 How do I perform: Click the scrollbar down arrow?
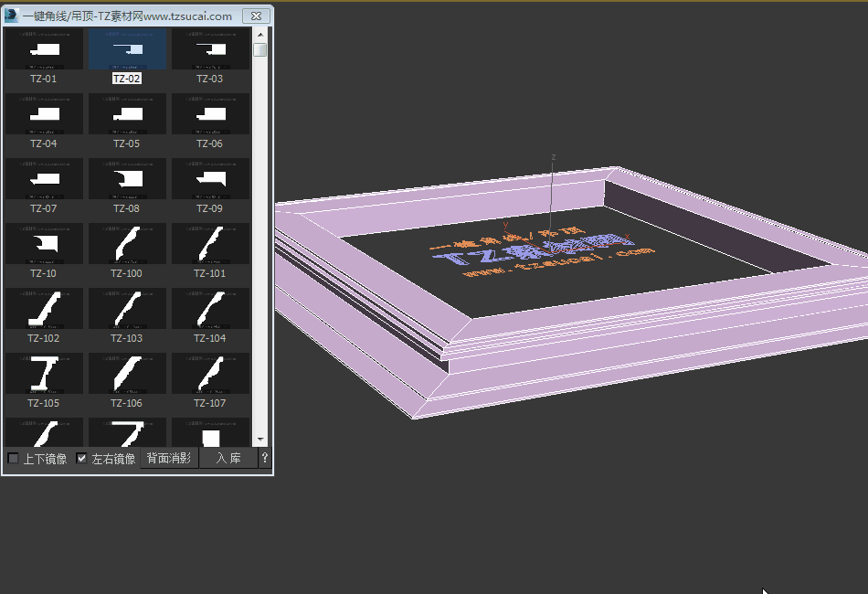[x=260, y=440]
